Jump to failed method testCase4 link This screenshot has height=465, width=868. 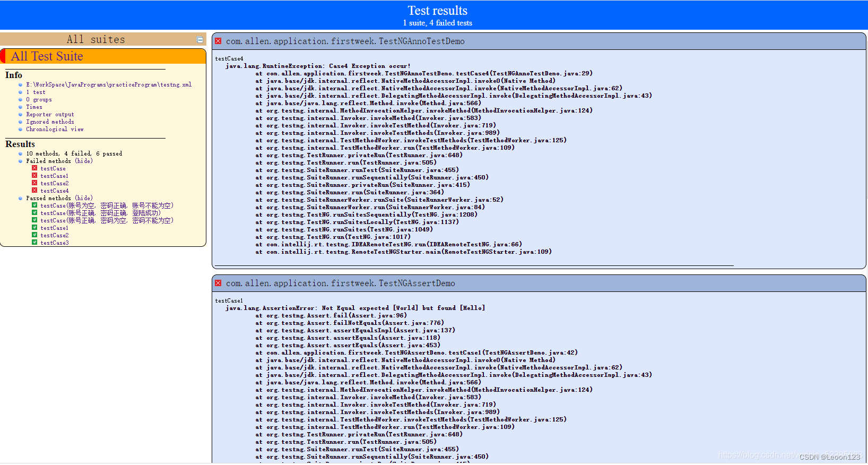[x=54, y=191]
